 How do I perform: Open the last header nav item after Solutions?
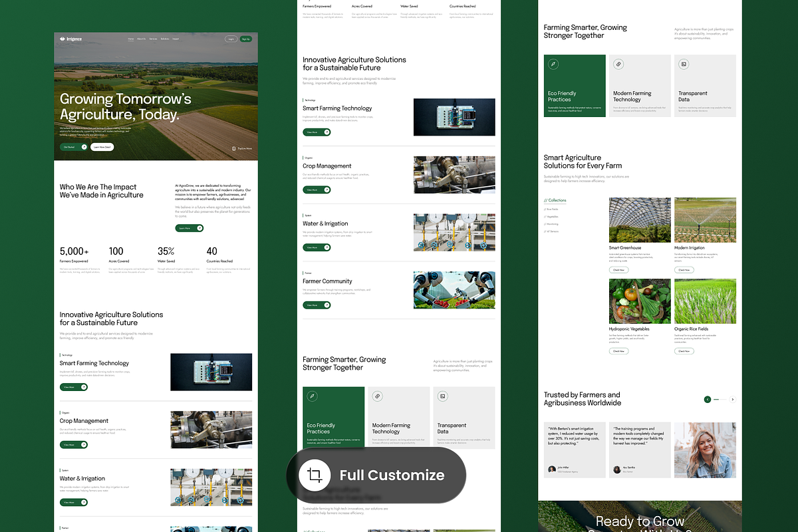(x=176, y=39)
